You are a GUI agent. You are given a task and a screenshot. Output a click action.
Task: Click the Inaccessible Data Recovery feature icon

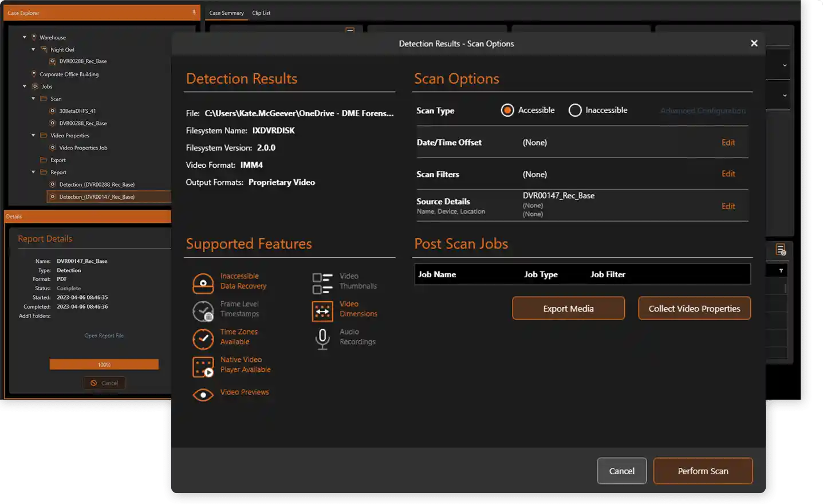(203, 283)
